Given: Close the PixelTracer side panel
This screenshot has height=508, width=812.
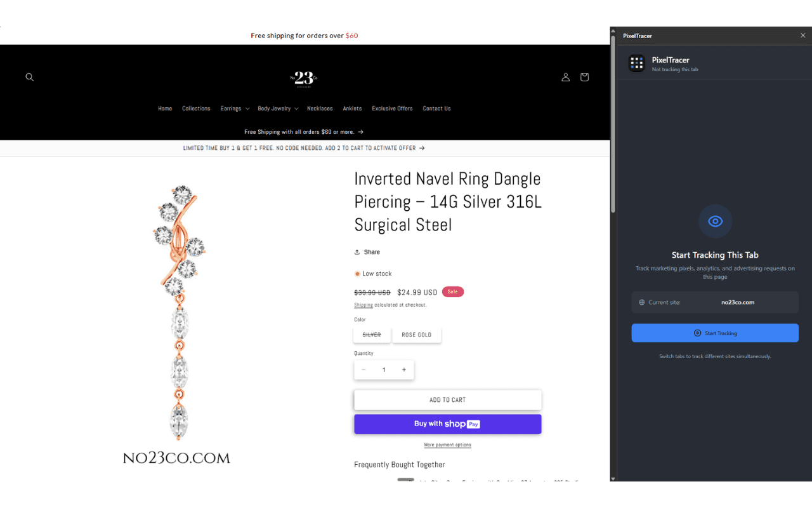Looking at the screenshot, I should 802,36.
